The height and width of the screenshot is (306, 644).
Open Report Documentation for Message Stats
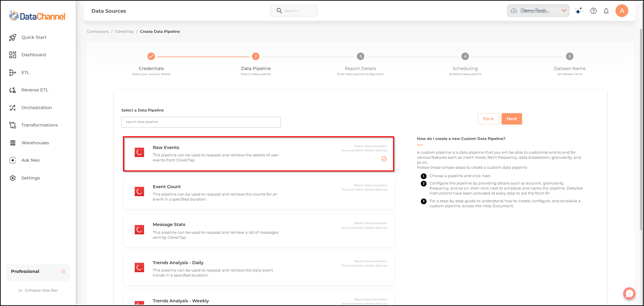370,223
